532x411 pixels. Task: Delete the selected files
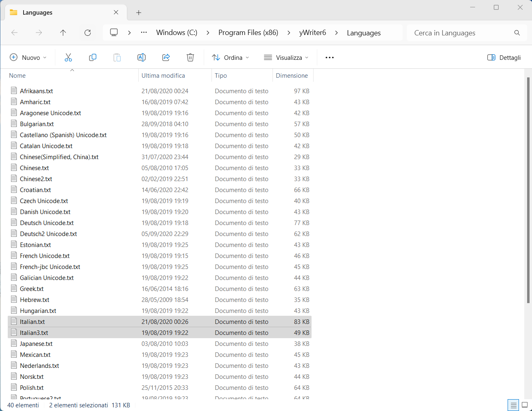coord(190,57)
